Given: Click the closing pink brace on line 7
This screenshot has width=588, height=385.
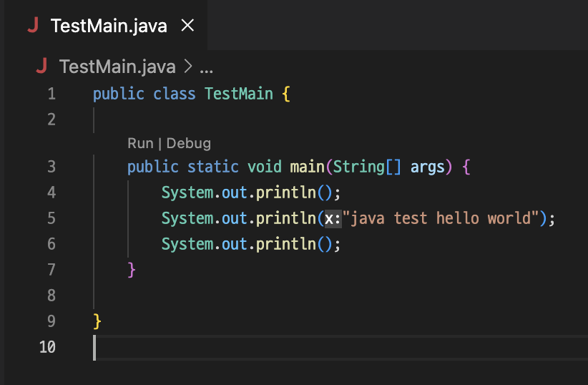Looking at the screenshot, I should 131,270.
